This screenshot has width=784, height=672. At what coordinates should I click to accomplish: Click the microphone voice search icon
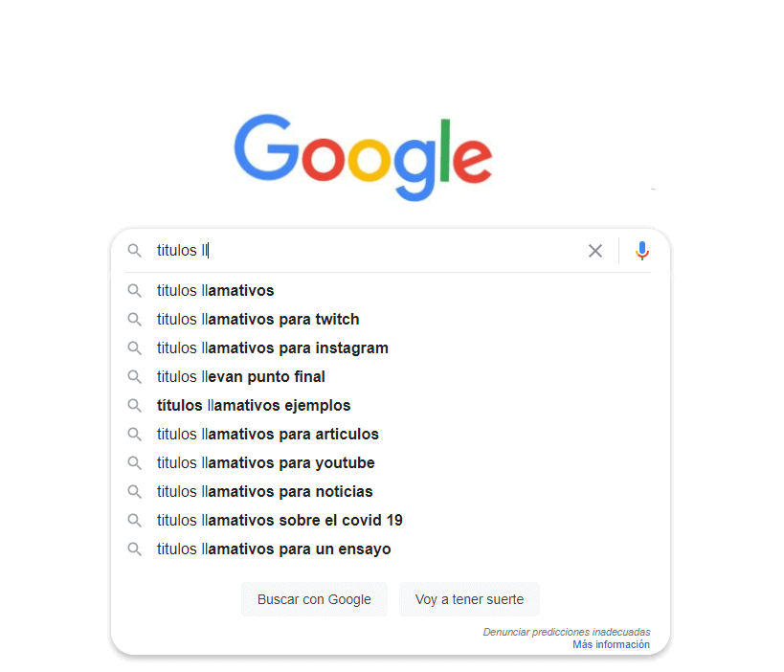tap(641, 251)
